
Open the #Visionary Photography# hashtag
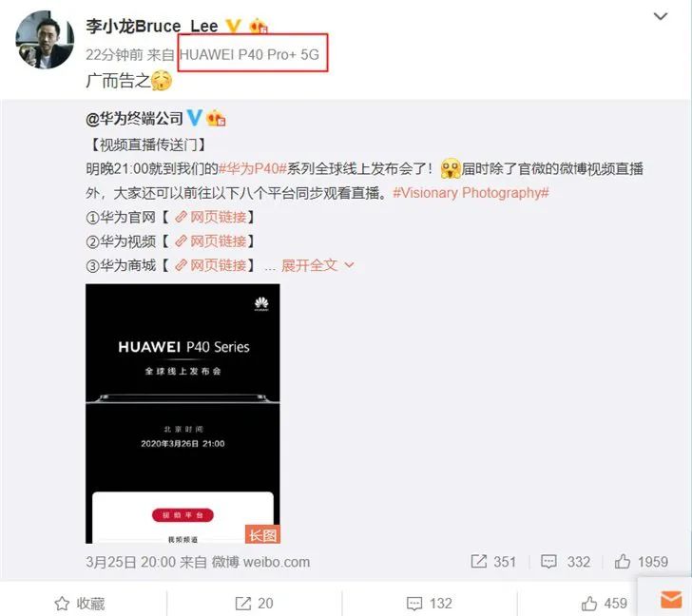click(471, 193)
